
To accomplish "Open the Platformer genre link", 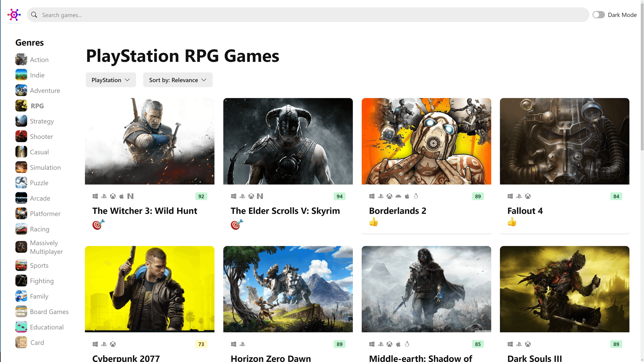I will click(45, 214).
